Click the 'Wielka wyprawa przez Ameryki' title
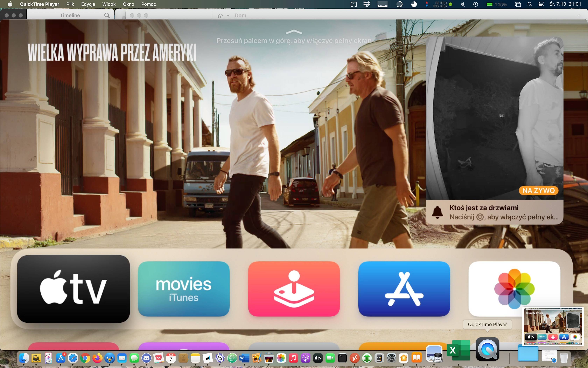Viewport: 588px width, 368px height. coord(112,52)
